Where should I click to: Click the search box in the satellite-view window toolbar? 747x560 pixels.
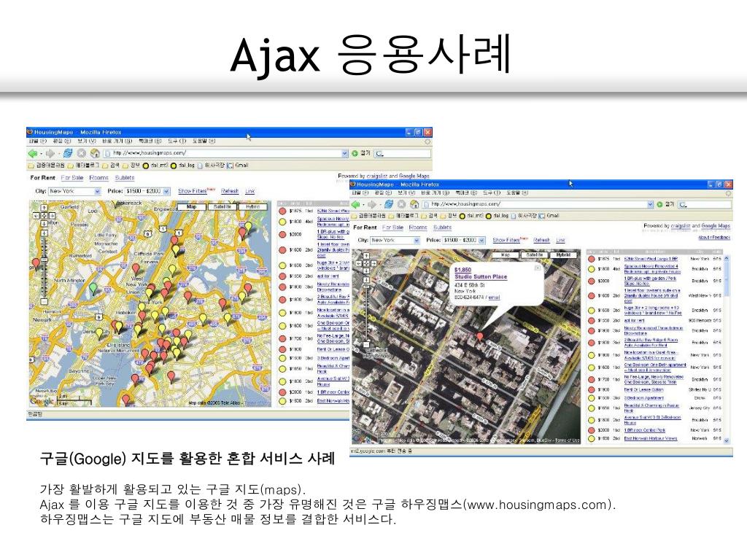pyautogui.click(x=705, y=204)
